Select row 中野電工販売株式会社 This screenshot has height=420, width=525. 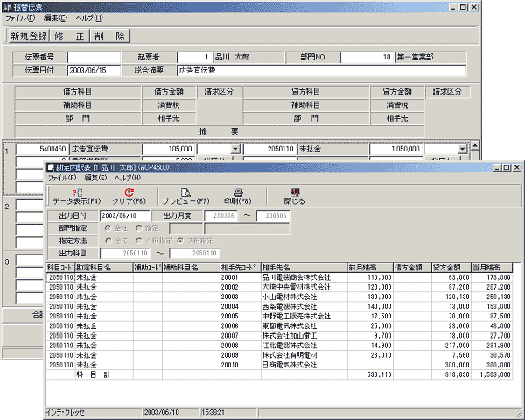(x=279, y=316)
